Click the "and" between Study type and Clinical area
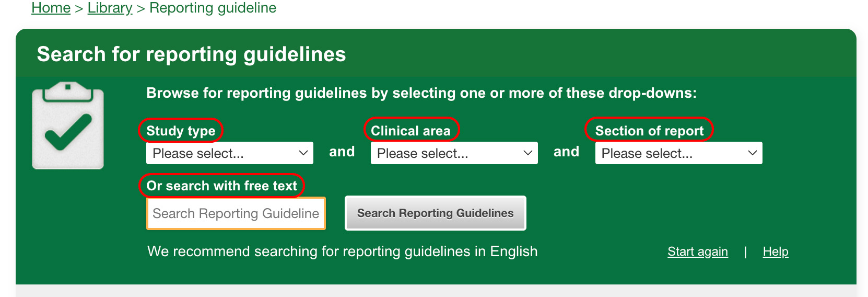Image resolution: width=868 pixels, height=297 pixels. click(342, 152)
